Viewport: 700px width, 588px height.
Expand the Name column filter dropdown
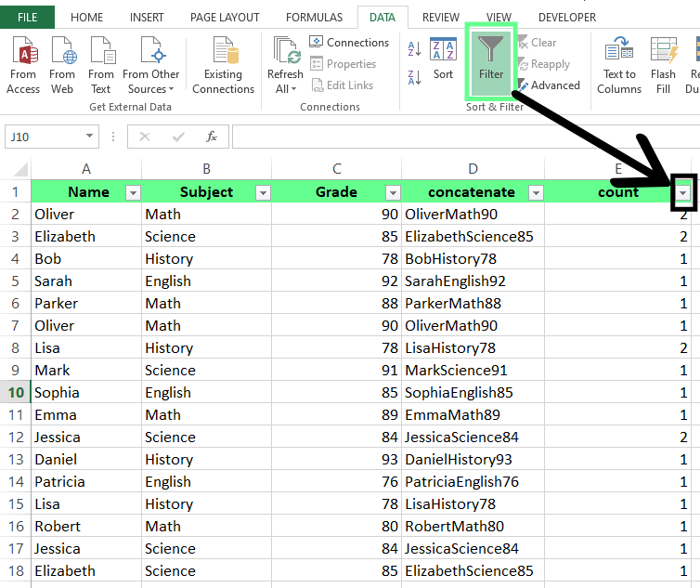click(133, 192)
